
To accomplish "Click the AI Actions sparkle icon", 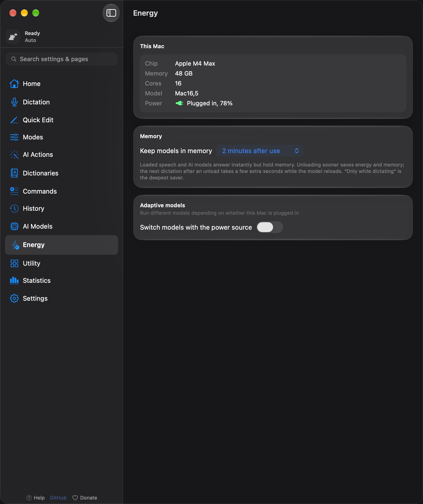I will 14,155.
